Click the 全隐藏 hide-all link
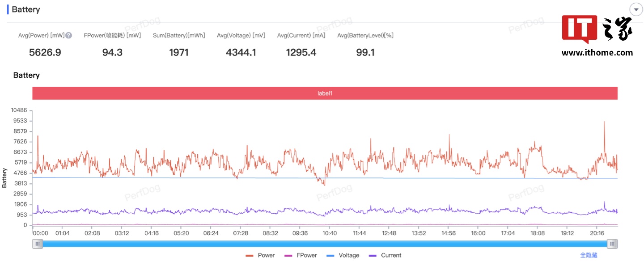 [589, 255]
